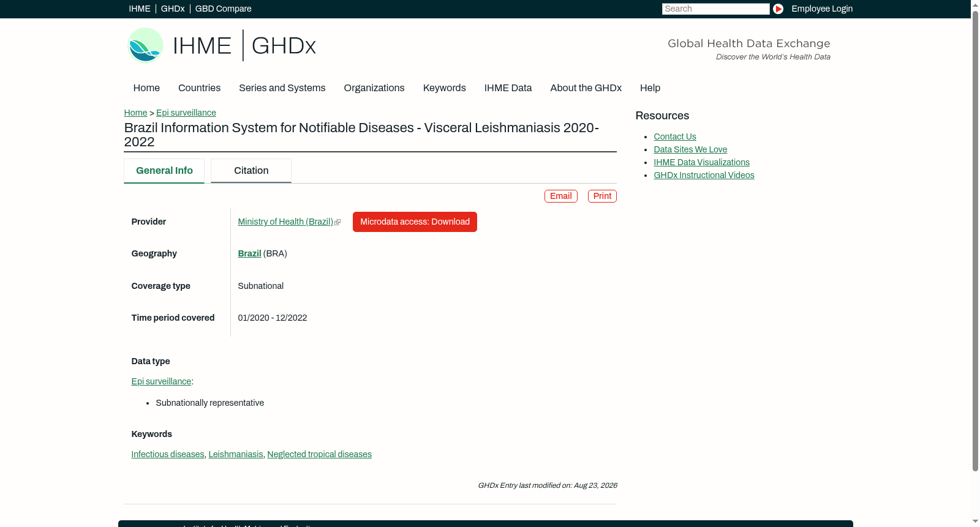
Task: Click the GHDx wordmark in the header
Action: point(284,46)
